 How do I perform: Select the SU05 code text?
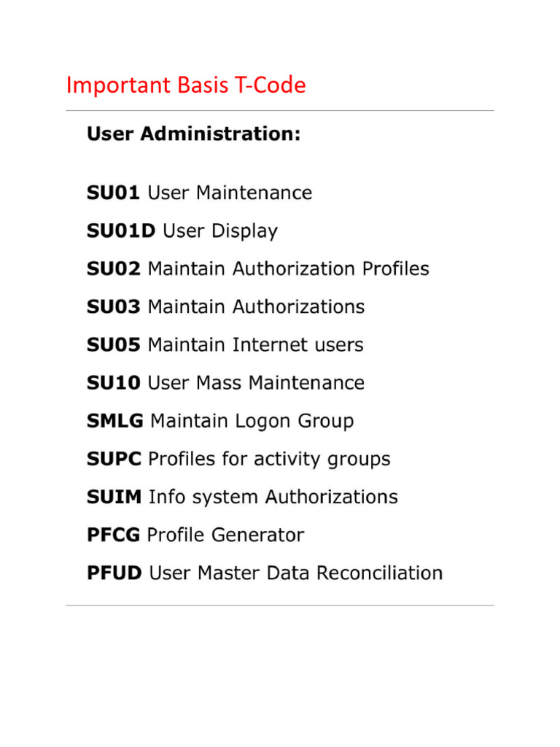point(114,345)
